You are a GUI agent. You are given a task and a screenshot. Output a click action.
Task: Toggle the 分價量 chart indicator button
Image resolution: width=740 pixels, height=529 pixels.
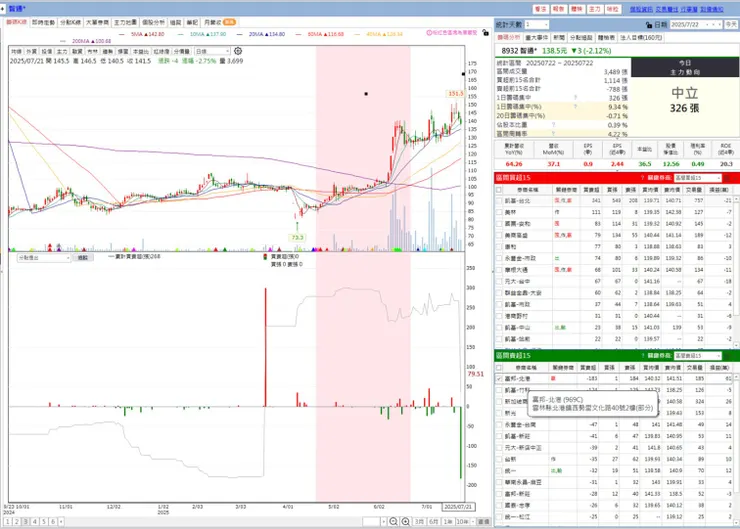(181, 51)
